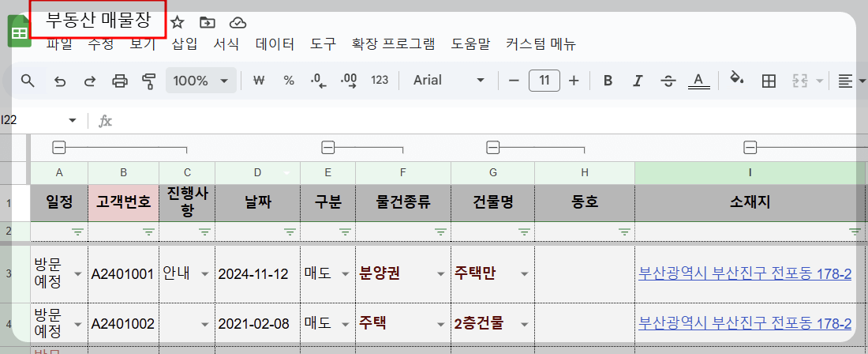Screen dimensions: 868x354
Task: Open the name box dropdown arrow
Action: click(x=73, y=121)
